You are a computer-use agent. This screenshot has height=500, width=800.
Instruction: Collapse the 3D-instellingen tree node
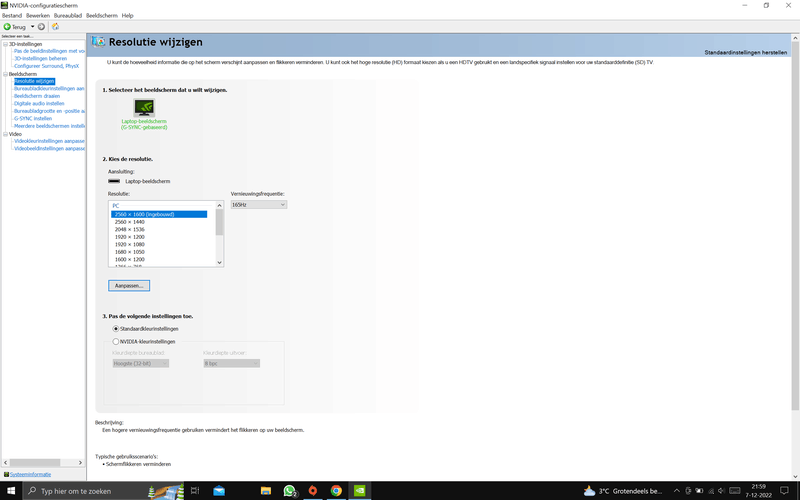click(6, 44)
